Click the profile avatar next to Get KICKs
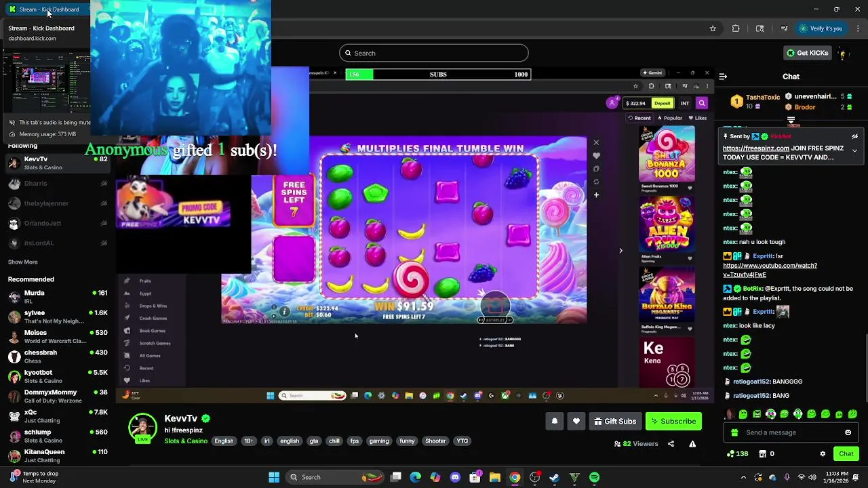This screenshot has width=868, height=488. point(843,53)
